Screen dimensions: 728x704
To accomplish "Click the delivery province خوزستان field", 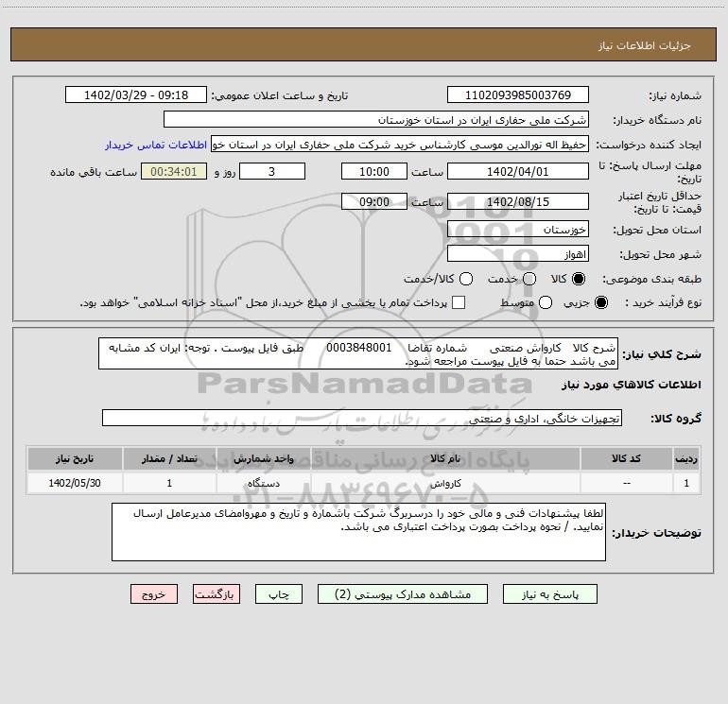I will pyautogui.click(x=517, y=230).
